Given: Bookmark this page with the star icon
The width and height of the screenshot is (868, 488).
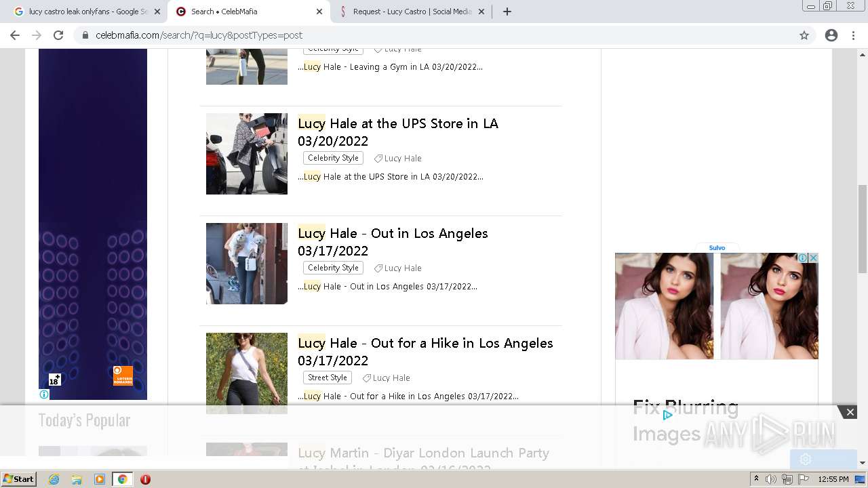Looking at the screenshot, I should 804,35.
